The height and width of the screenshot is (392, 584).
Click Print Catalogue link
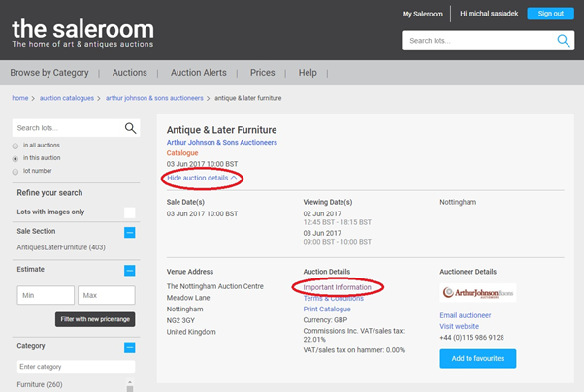coord(327,309)
